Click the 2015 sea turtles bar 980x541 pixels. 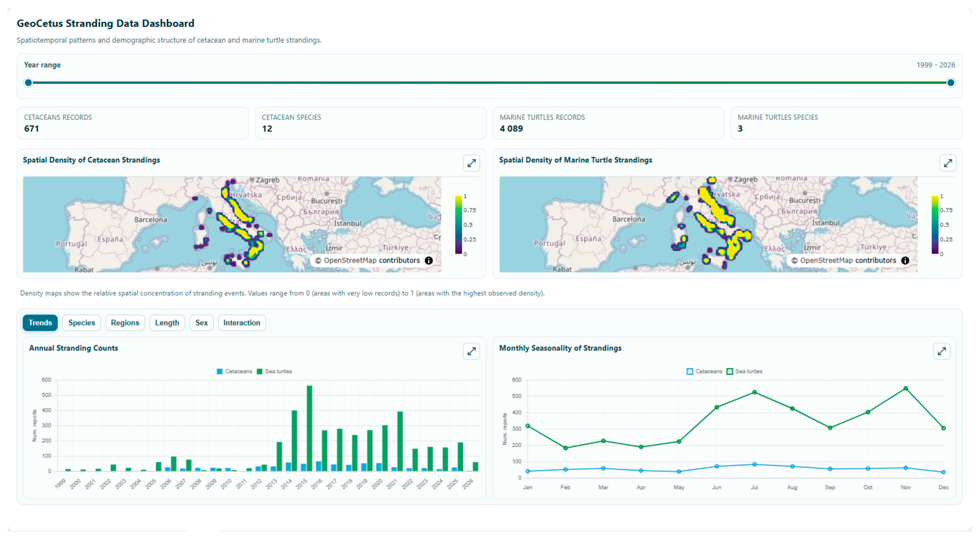309,428
